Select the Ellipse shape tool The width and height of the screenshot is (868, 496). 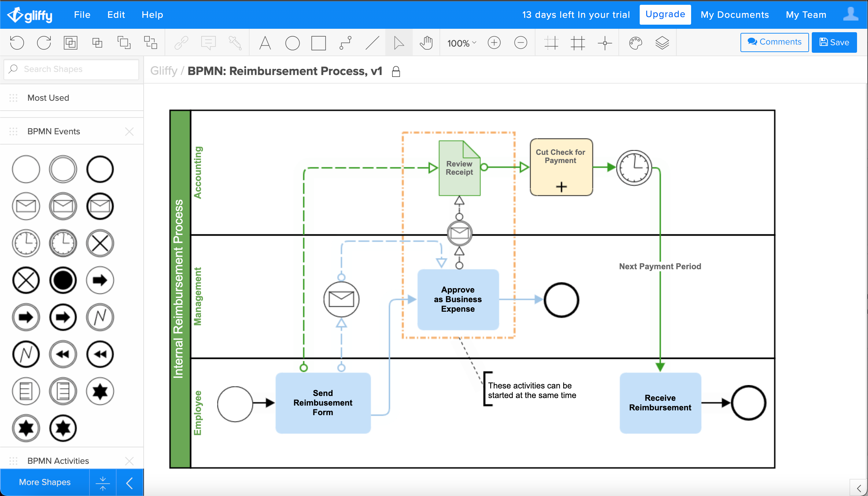click(292, 43)
